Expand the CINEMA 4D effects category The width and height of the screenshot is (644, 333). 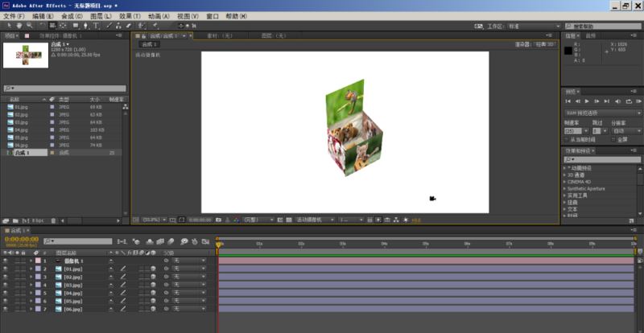pyautogui.click(x=564, y=182)
